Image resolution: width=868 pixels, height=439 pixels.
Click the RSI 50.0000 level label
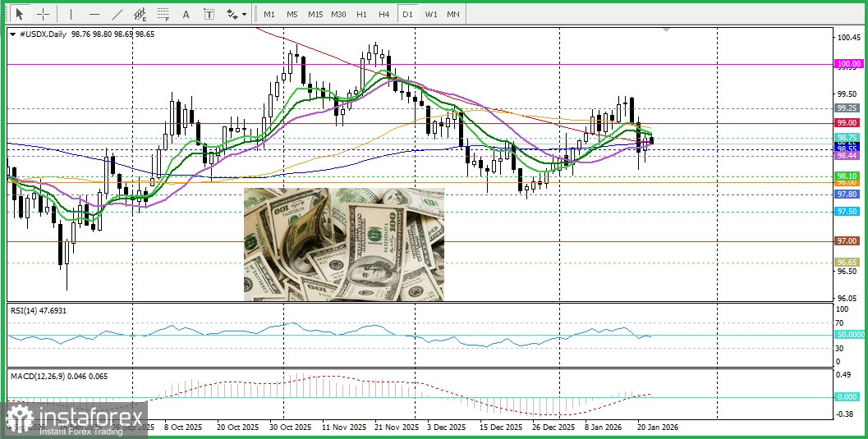coord(850,335)
